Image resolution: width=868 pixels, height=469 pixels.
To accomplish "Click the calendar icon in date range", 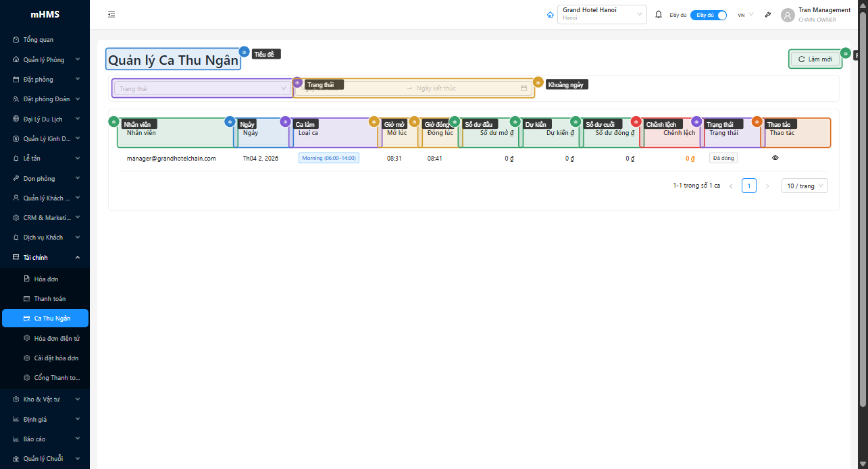I will point(524,88).
